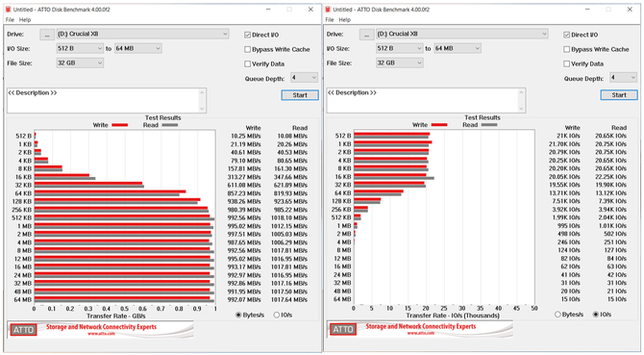Viewport: 644px width, 355px height.
Task: Click inside Description text box in right window
Action: click(x=426, y=100)
